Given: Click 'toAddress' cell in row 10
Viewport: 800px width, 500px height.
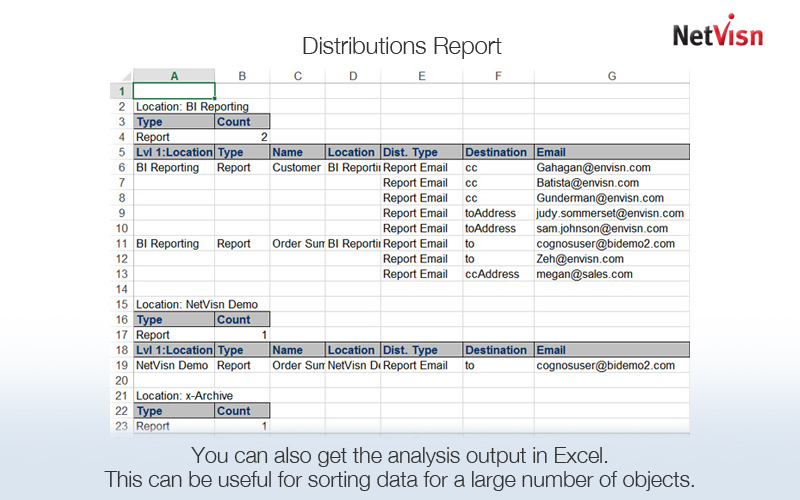Looking at the screenshot, I should tap(498, 228).
